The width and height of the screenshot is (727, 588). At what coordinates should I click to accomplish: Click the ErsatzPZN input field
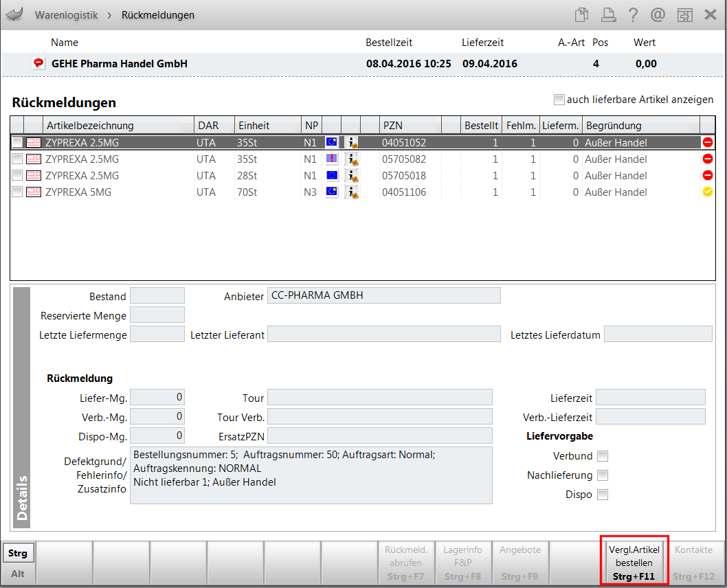tap(379, 436)
